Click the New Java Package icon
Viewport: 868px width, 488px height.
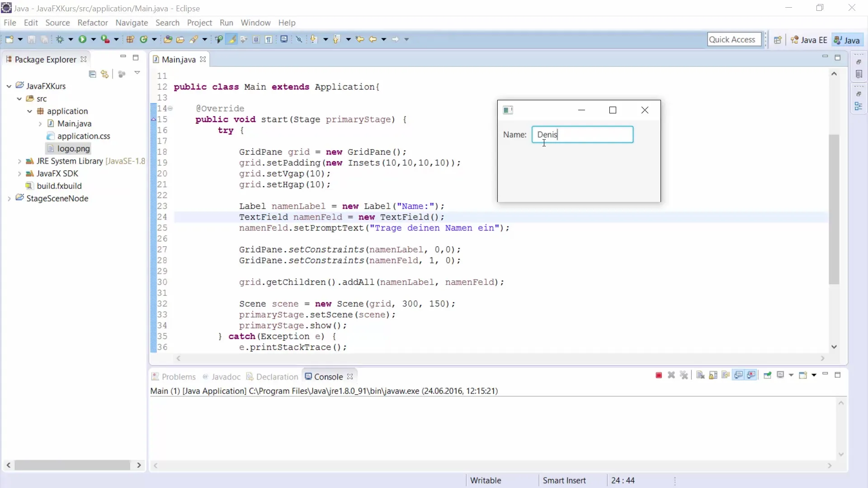[130, 39]
